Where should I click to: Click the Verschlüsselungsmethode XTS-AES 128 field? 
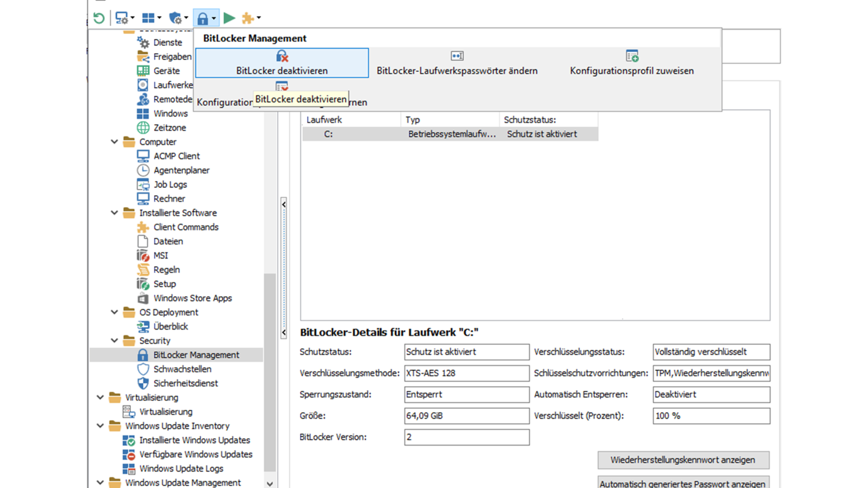coord(467,373)
